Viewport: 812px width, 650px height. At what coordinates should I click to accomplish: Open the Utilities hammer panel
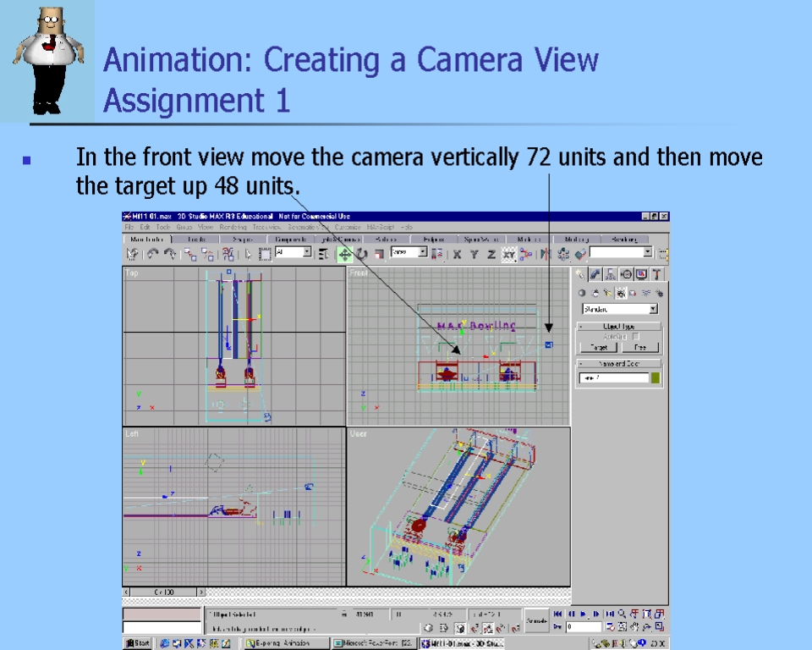(657, 274)
